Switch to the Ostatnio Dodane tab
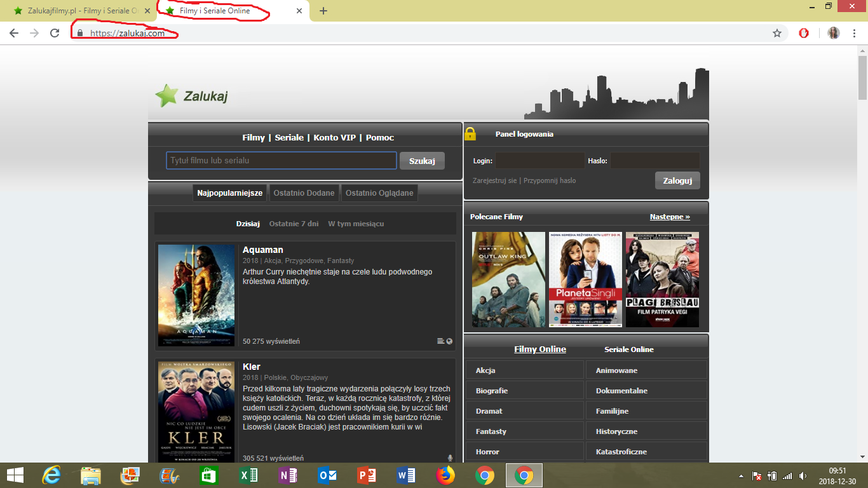Image resolution: width=868 pixels, height=488 pixels. point(304,193)
